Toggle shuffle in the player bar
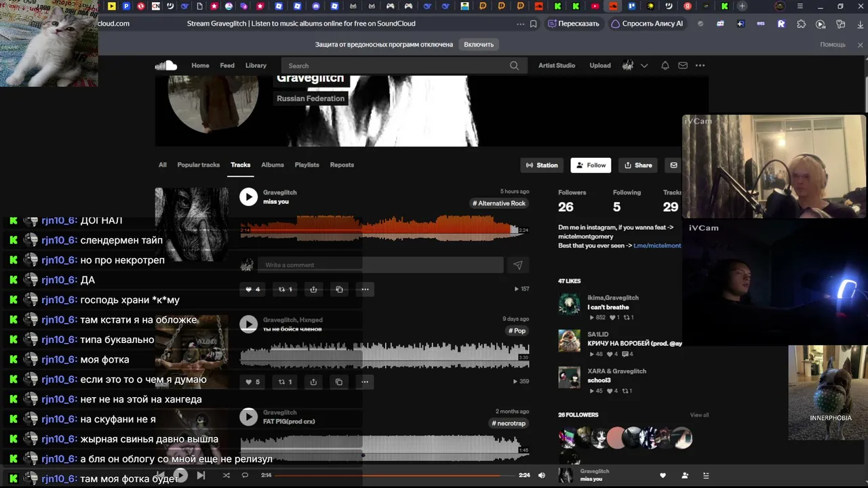Screen dimensions: 868x488 [226, 476]
